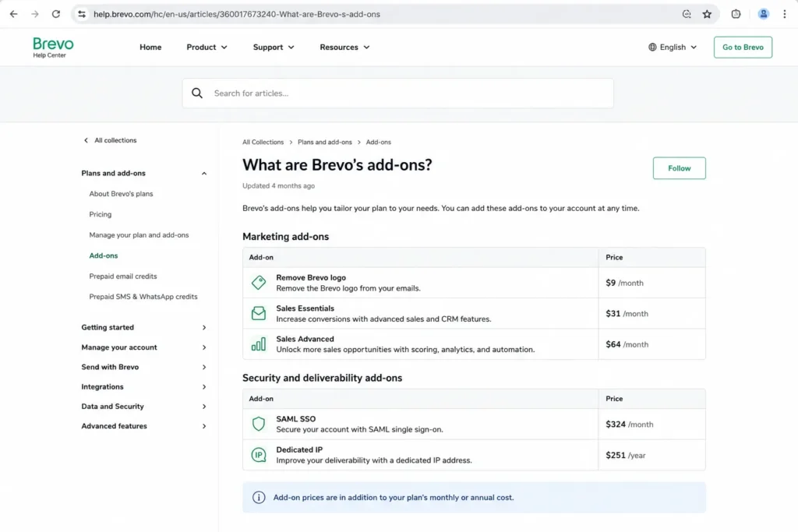Collapse the Plans and add-ons section

point(144,174)
